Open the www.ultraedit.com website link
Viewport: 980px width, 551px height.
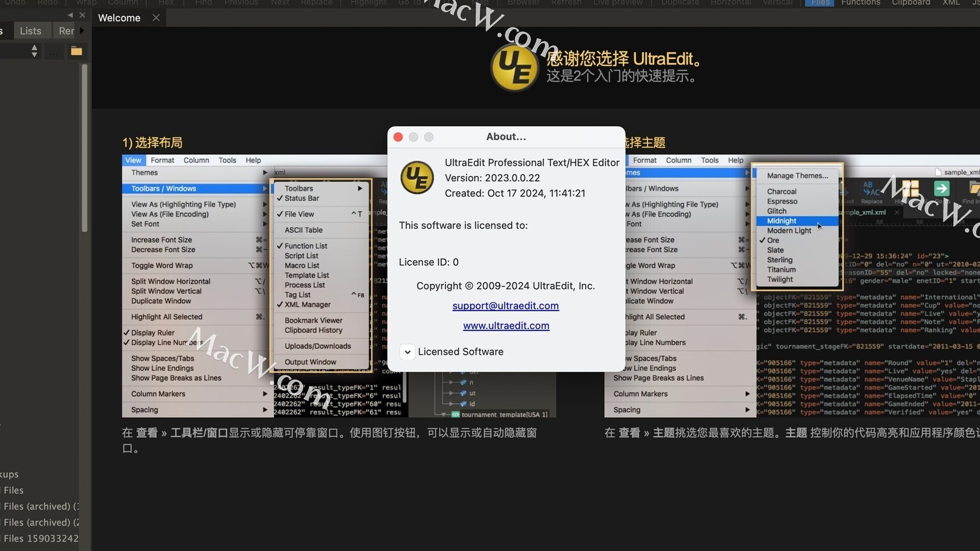coord(506,325)
